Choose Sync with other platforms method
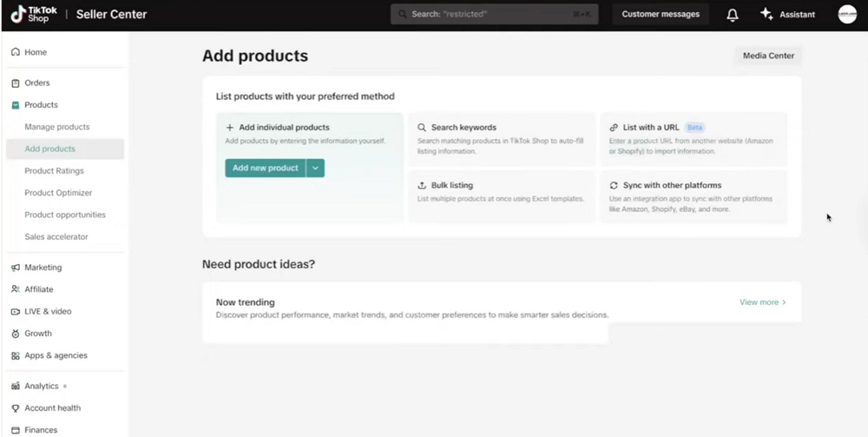868x437 pixels. click(694, 196)
